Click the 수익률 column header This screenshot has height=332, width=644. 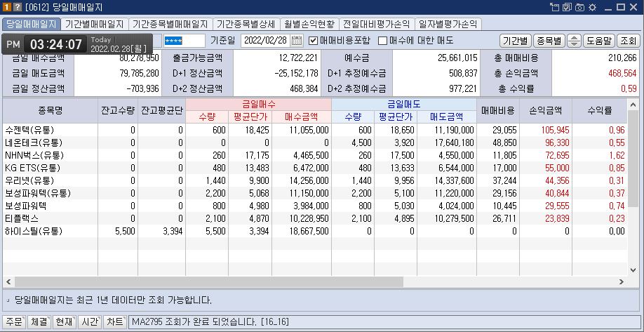(x=599, y=110)
